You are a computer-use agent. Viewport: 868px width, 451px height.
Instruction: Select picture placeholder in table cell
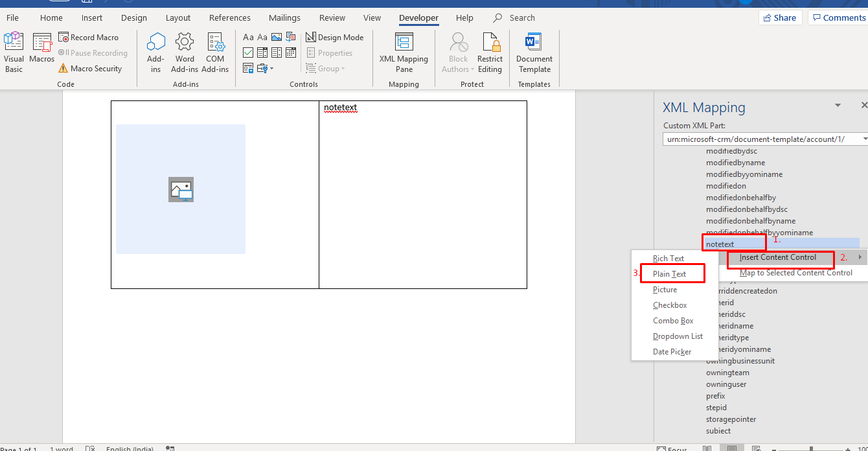tap(181, 189)
